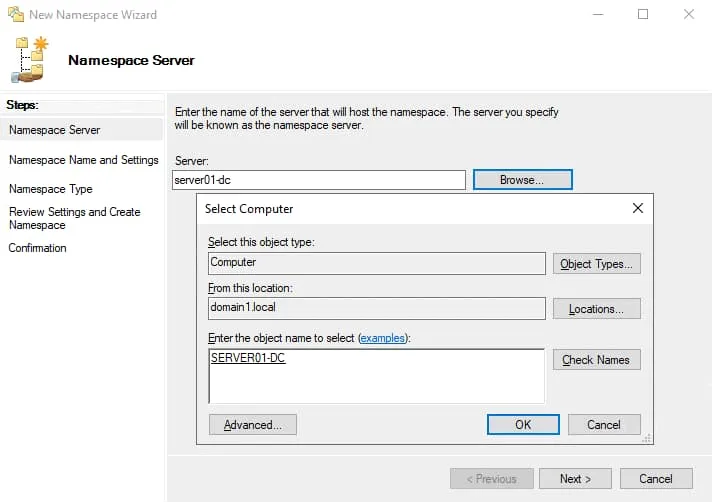Open Review Settings and Create Namespace step
Screen dimensions: 712x502
(74, 218)
